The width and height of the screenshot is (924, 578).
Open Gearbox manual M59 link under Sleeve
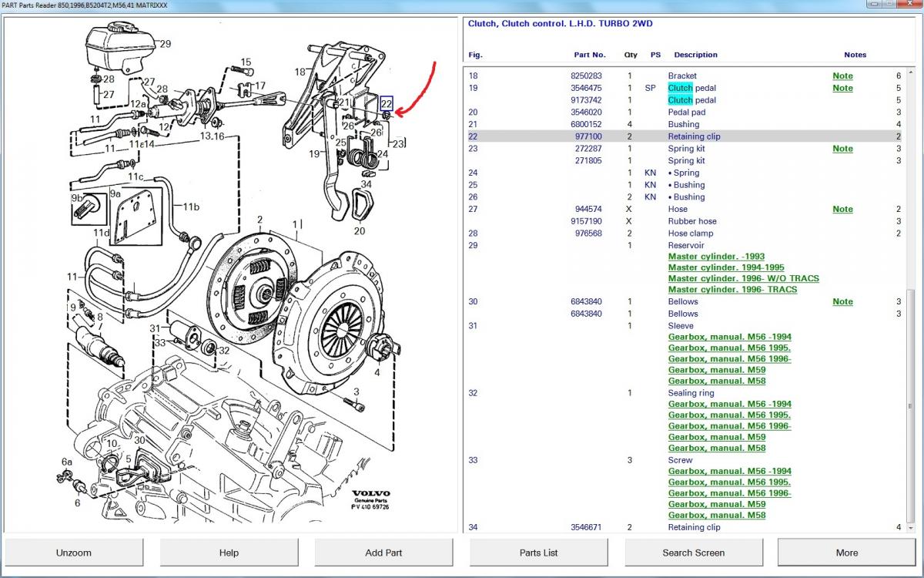click(x=717, y=370)
